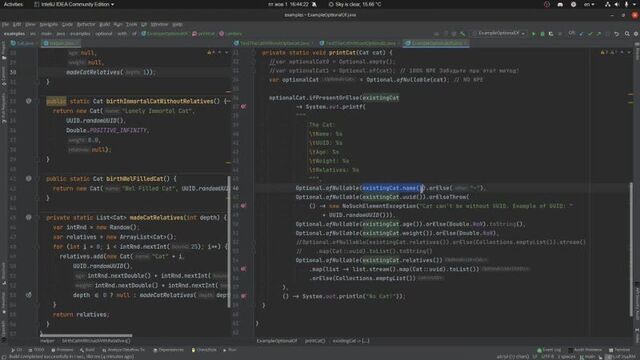Click the gutter icon beside madeCatRelatives declaration
This screenshot has width=640, height=360.
click(x=29, y=217)
